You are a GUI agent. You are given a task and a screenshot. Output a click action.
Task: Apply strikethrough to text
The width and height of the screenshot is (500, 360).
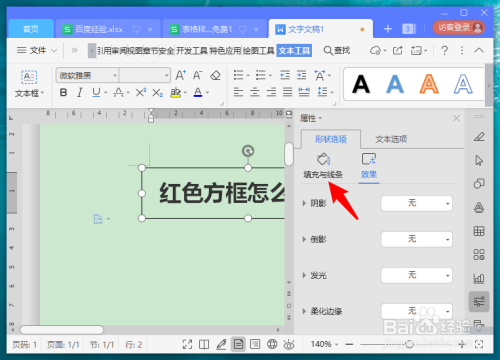(x=119, y=92)
